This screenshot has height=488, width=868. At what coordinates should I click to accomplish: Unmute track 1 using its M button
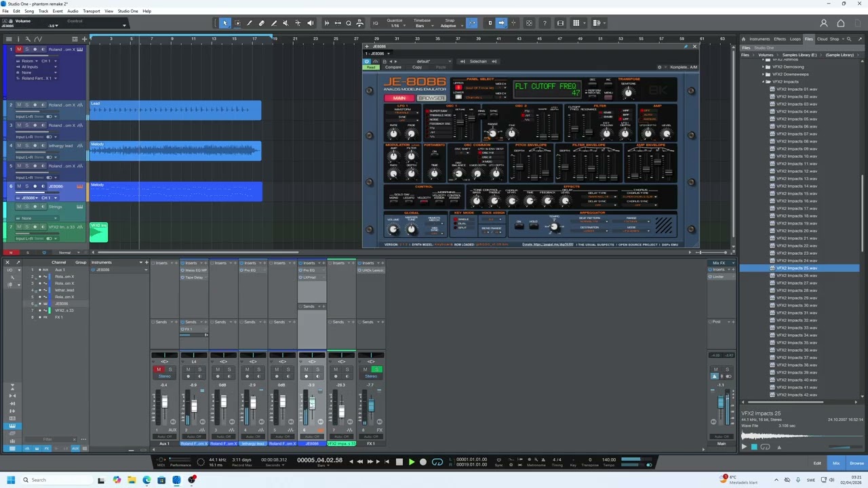(19, 49)
